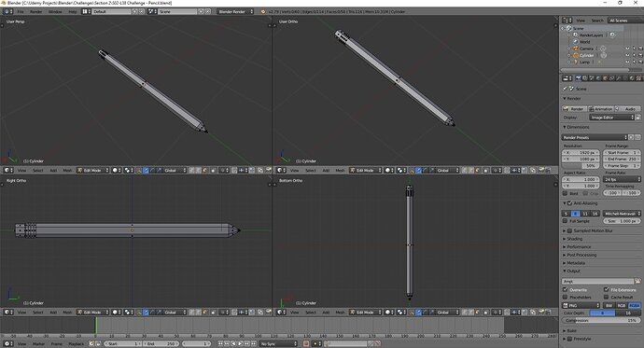This screenshot has height=348, width=644.
Task: Click the play animation button in timeline
Action: coord(240,344)
